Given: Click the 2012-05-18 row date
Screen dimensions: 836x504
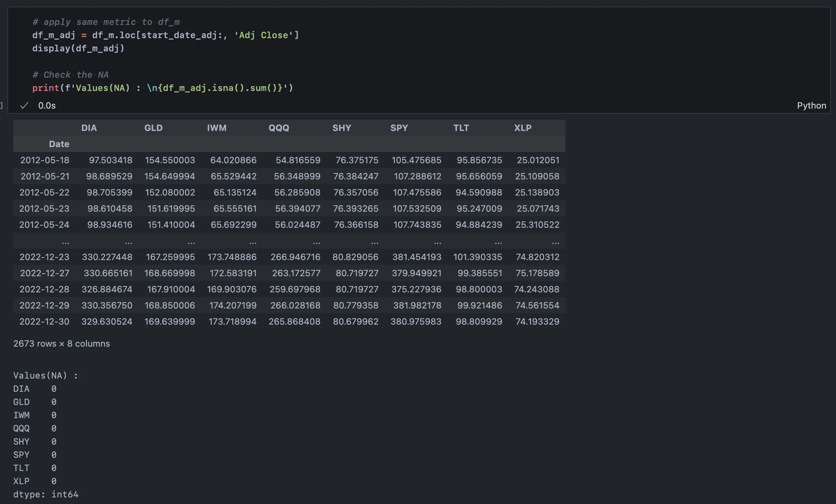Looking at the screenshot, I should (x=45, y=160).
